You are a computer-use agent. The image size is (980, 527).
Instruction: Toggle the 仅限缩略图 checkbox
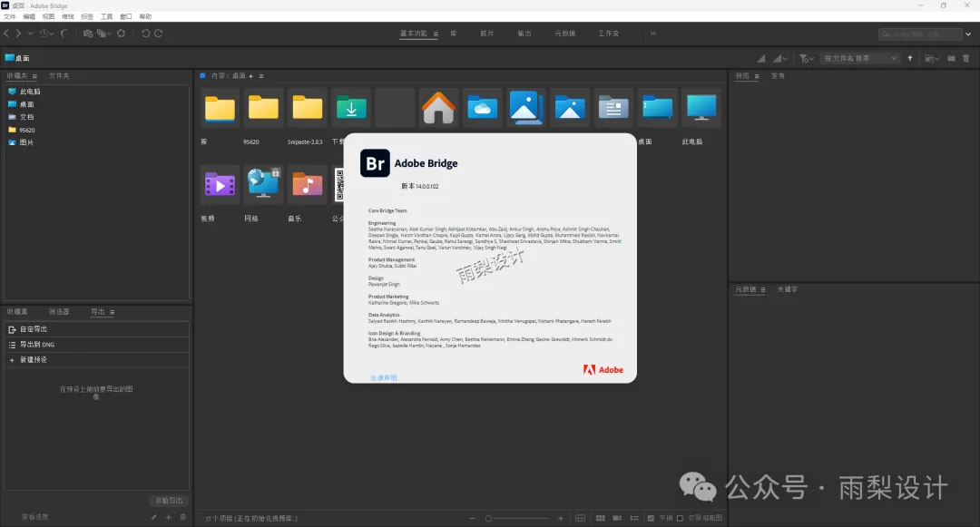click(680, 518)
